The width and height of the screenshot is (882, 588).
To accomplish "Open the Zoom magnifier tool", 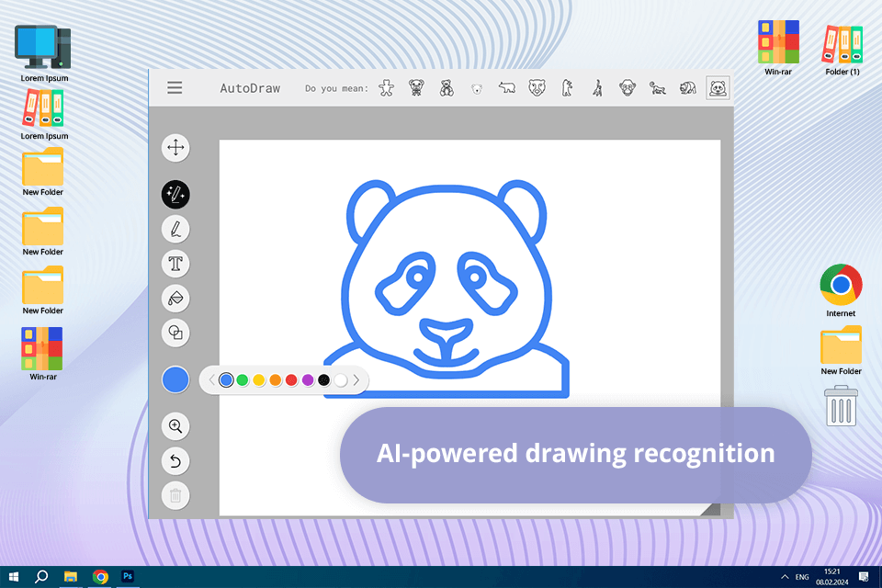I will (175, 426).
